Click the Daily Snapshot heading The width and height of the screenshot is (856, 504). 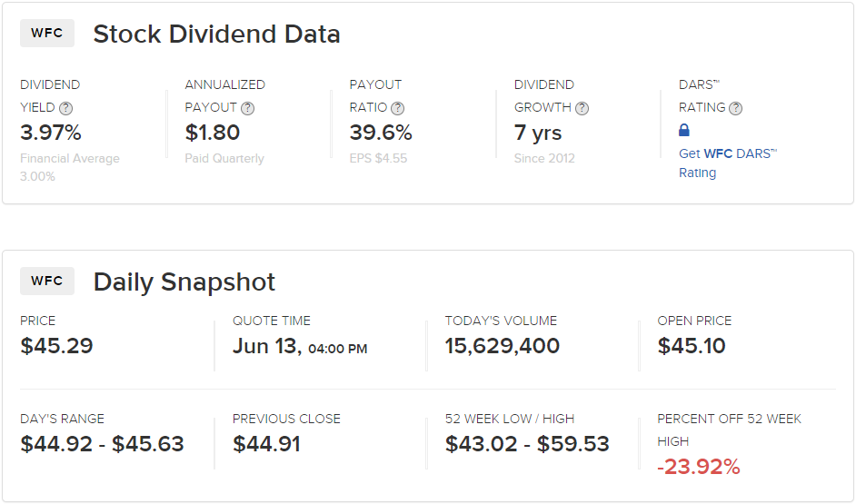(184, 282)
